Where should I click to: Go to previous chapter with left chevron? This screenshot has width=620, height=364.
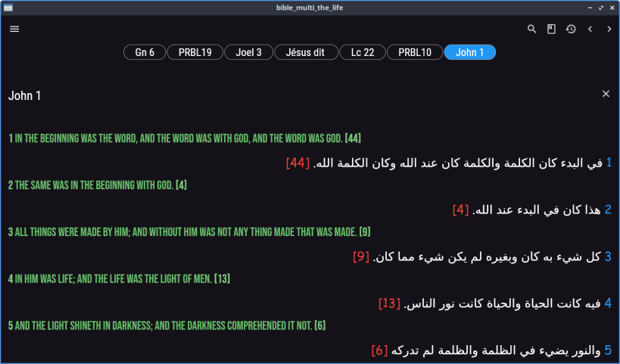point(590,29)
